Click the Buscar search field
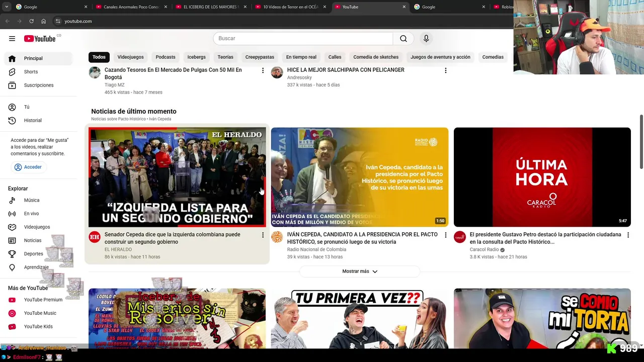Image resolution: width=644 pixels, height=362 pixels. (x=303, y=39)
